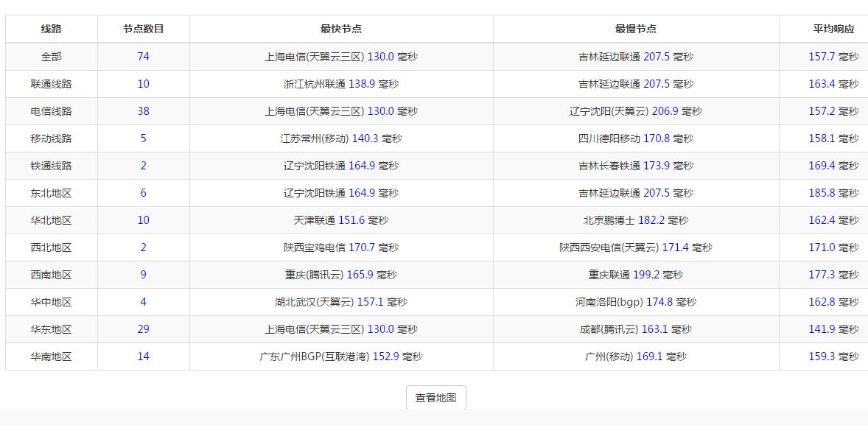The width and height of the screenshot is (868, 425).
Task: Open node count 9 for 西南地区
Action: pyautogui.click(x=144, y=275)
